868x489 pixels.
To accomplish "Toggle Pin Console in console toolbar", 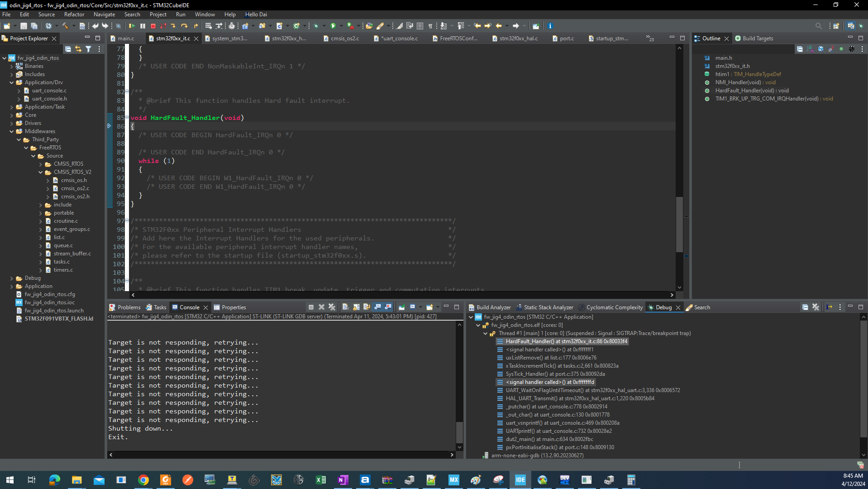I will point(401,307).
